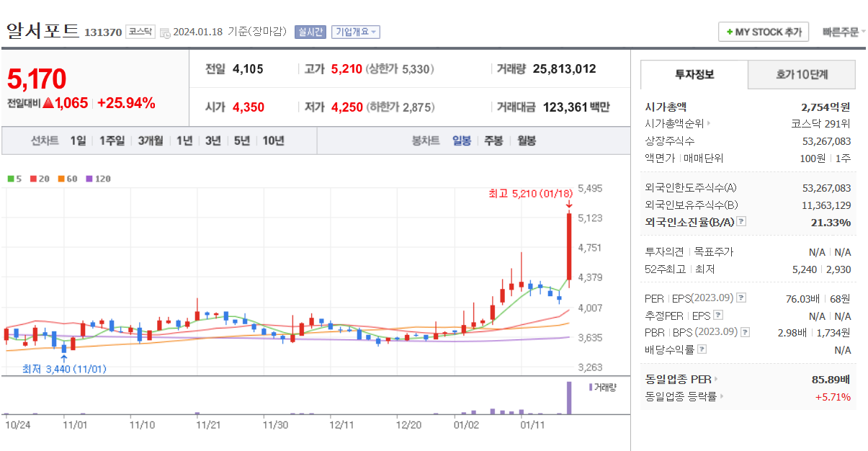This screenshot has height=451, width=868.
Task: Click help icon beside 외국인소진율(B/A)
Action: tap(741, 222)
